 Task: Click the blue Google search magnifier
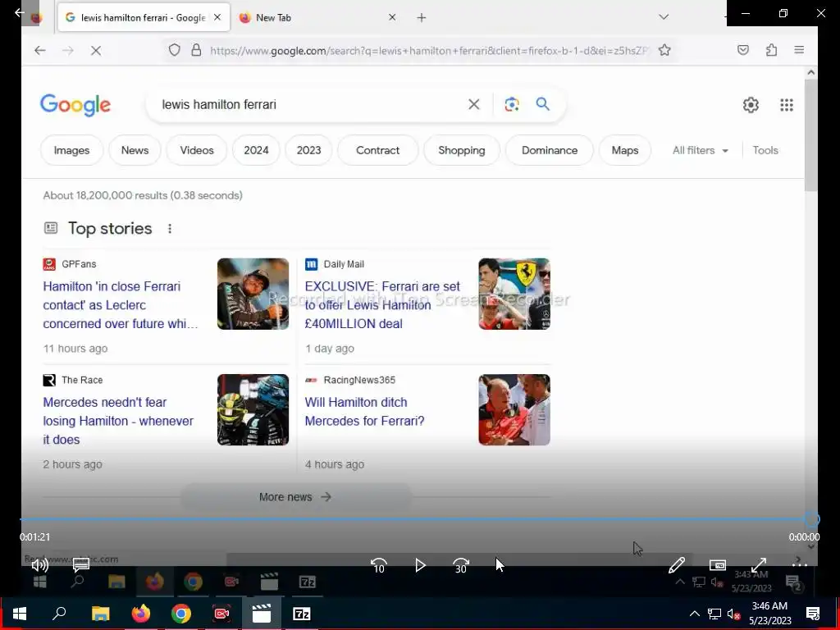543,104
